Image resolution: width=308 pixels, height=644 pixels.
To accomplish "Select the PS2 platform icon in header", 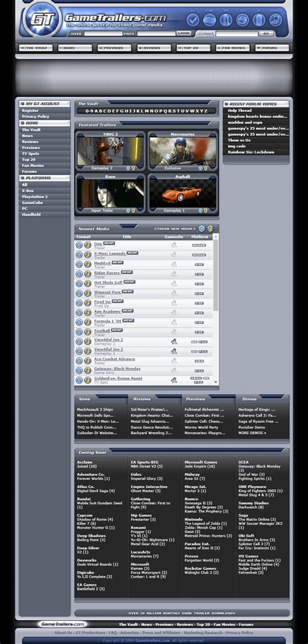I will point(226,20).
